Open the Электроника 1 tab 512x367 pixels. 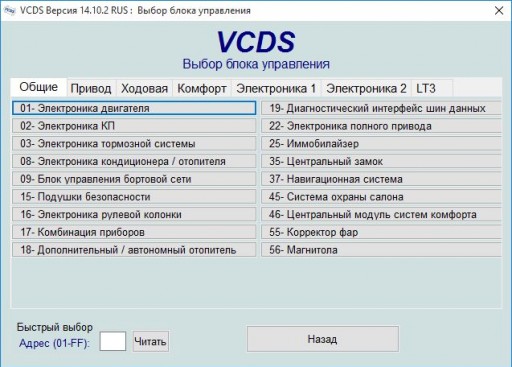276,89
